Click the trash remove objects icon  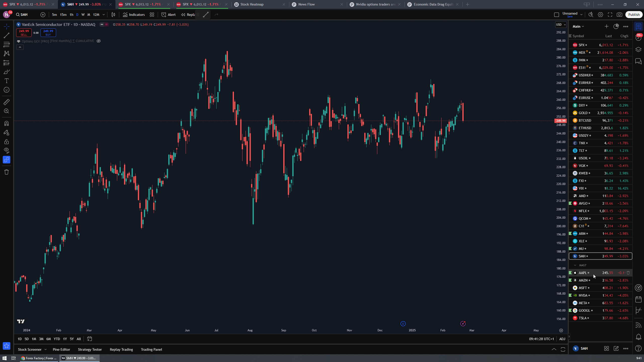(x=7, y=172)
